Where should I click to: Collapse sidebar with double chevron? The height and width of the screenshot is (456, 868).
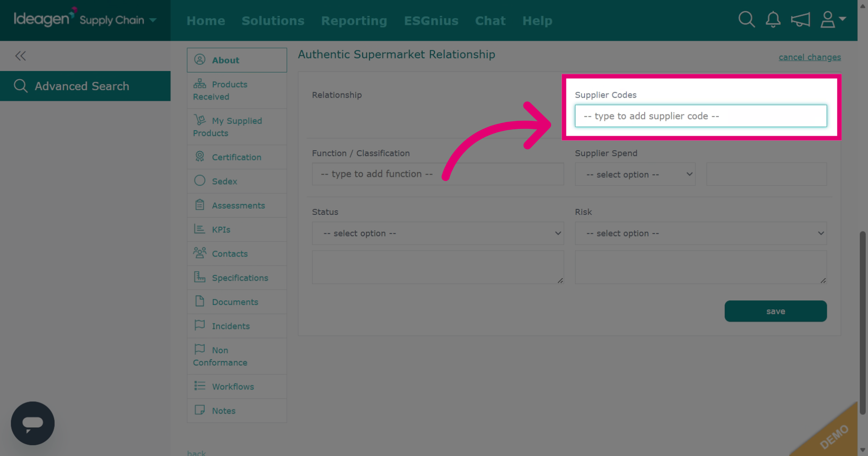(x=20, y=56)
